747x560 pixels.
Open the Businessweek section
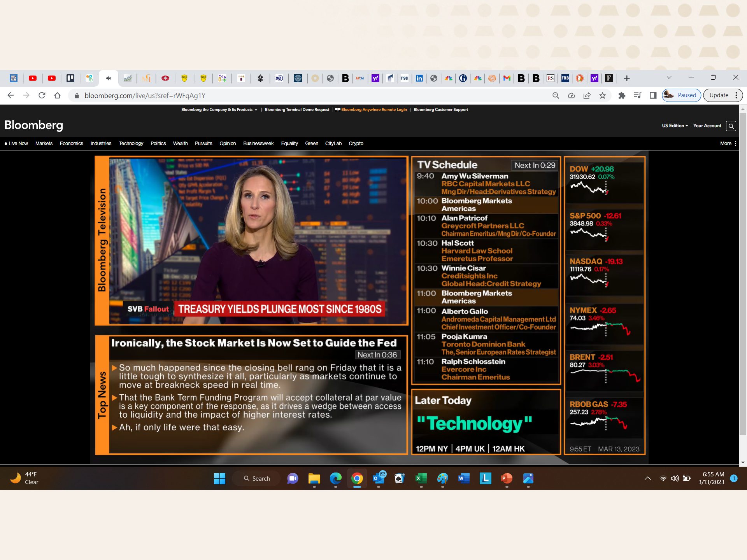pyautogui.click(x=258, y=143)
